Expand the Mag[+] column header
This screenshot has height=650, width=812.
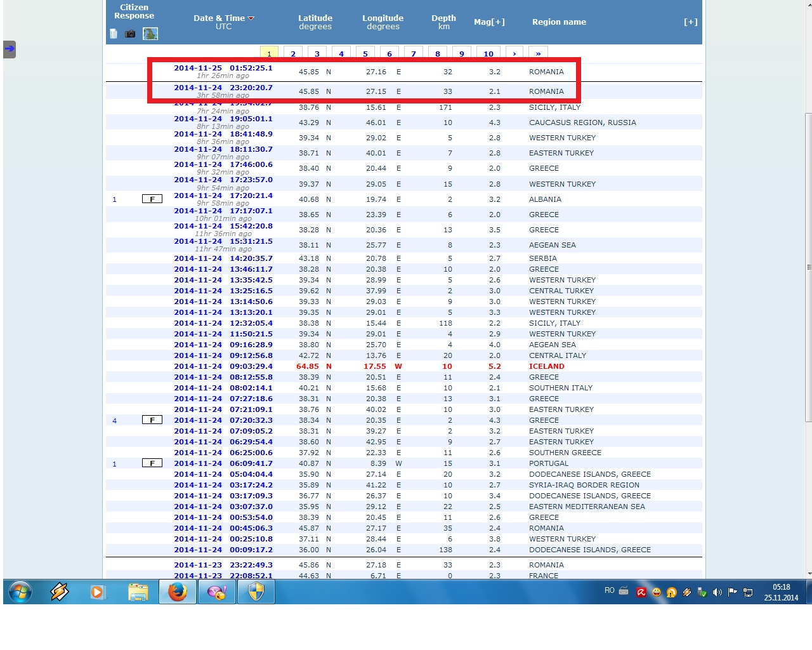point(489,22)
